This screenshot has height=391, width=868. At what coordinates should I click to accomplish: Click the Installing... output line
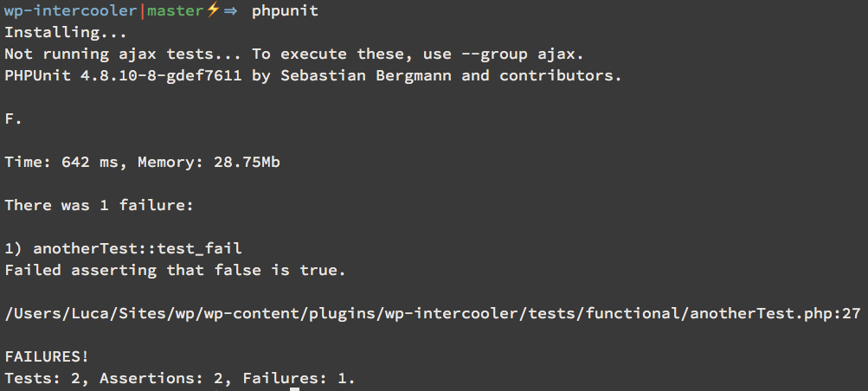coord(66,33)
